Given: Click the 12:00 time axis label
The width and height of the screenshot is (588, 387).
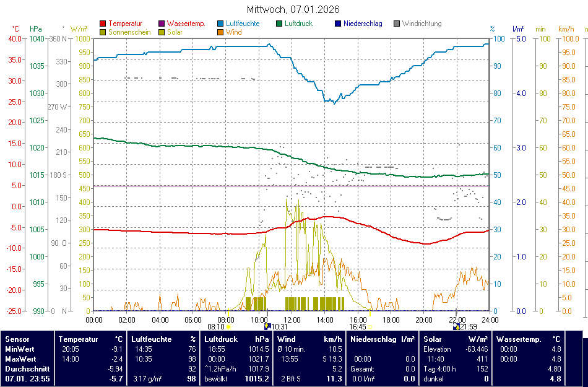Looking at the screenshot, I should click(x=292, y=320).
